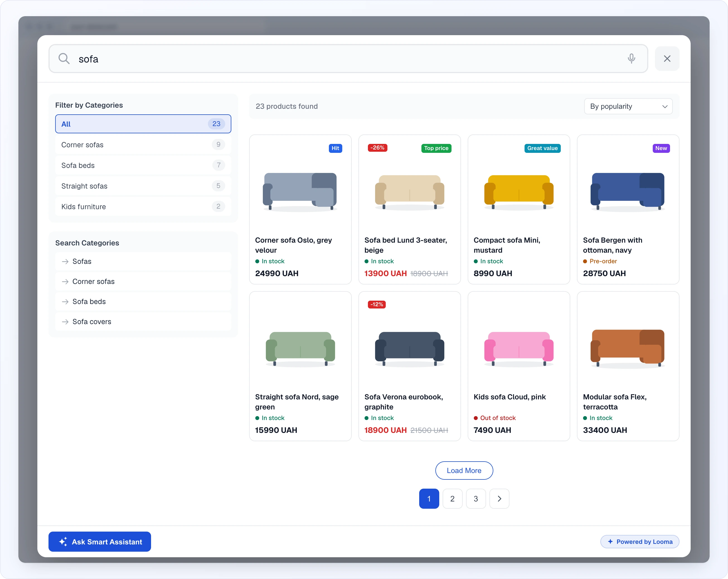Click the Great value badge
728x579 pixels.
[542, 148]
